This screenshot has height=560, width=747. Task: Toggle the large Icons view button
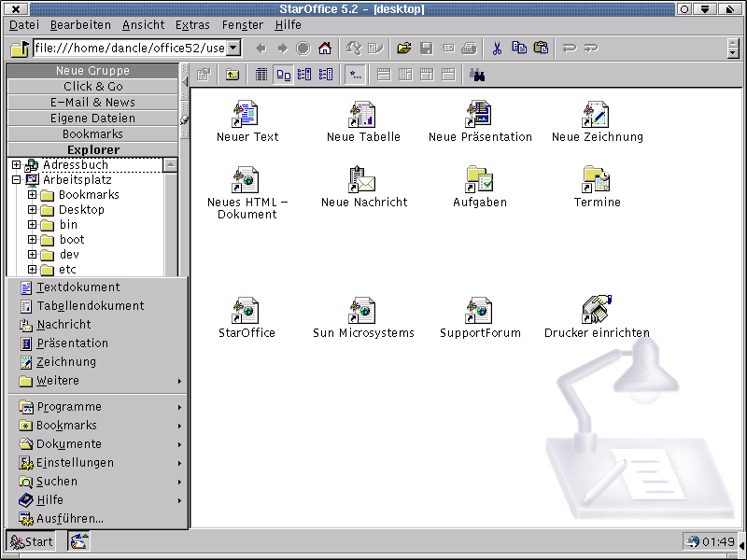click(x=284, y=75)
